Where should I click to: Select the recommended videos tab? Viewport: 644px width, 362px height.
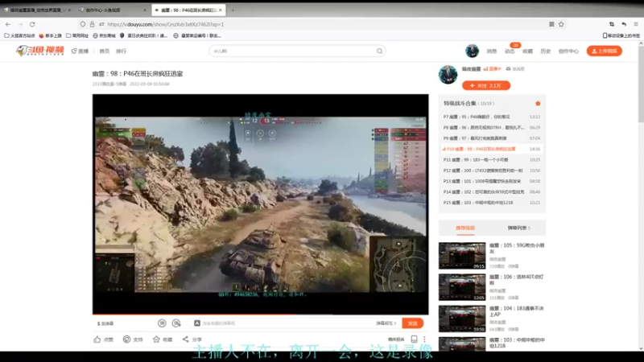click(x=465, y=228)
